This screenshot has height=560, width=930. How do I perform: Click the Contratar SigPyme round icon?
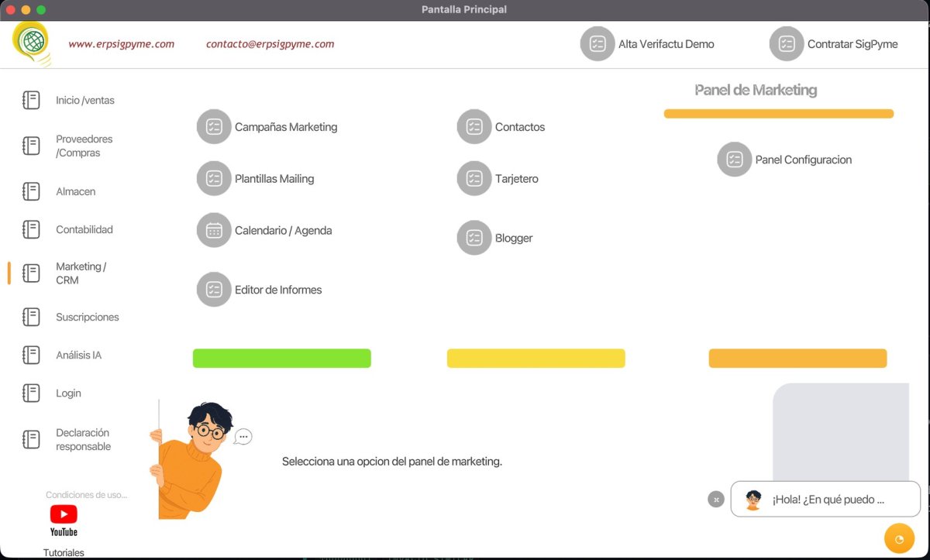coord(787,43)
